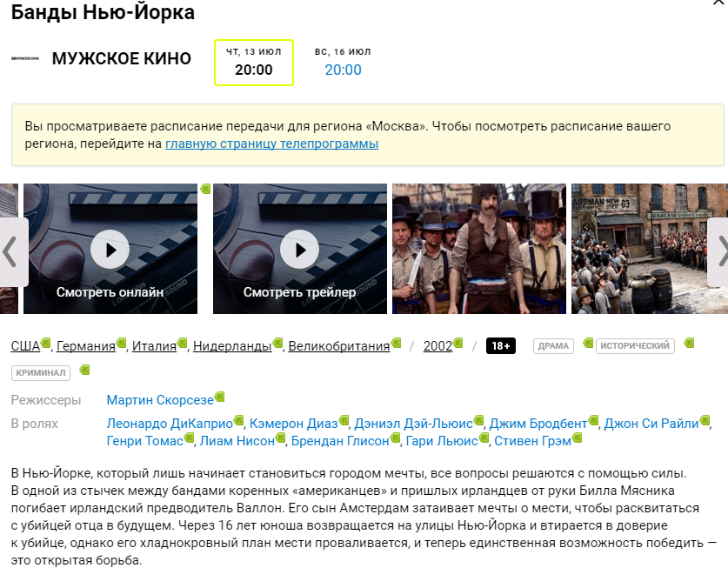Click the green tag icon next to США
Image resolution: width=728 pixels, height=568 pixels.
tap(47, 343)
